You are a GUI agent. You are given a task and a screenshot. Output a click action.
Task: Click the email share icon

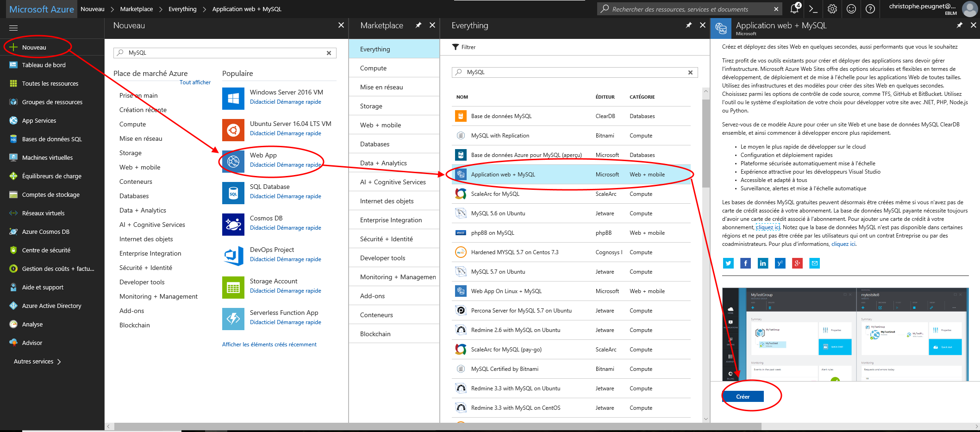tap(814, 263)
